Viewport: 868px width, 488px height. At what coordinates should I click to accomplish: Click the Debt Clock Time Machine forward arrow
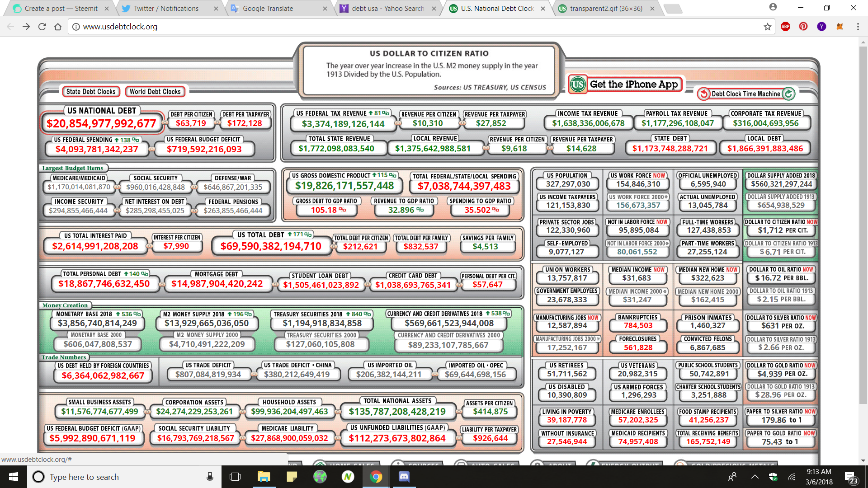[x=788, y=94]
